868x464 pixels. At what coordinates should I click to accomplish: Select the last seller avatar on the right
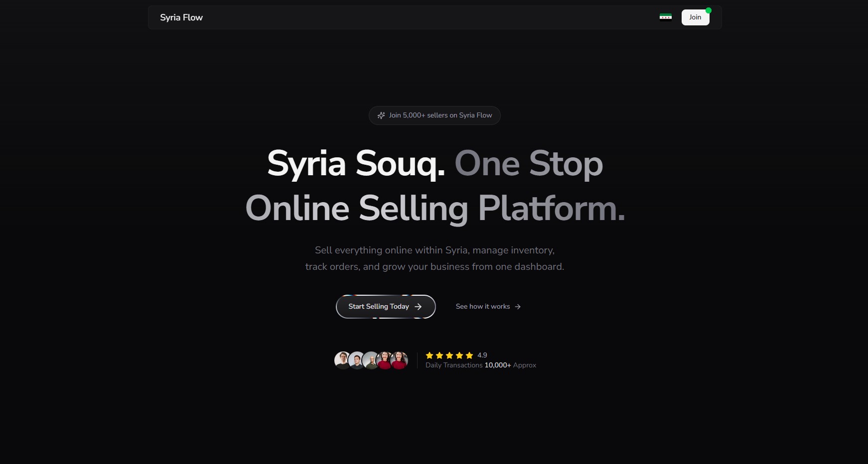[x=400, y=360]
